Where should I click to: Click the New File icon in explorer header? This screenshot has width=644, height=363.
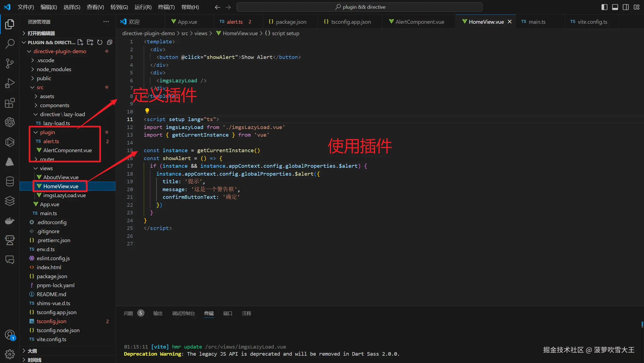click(x=80, y=42)
